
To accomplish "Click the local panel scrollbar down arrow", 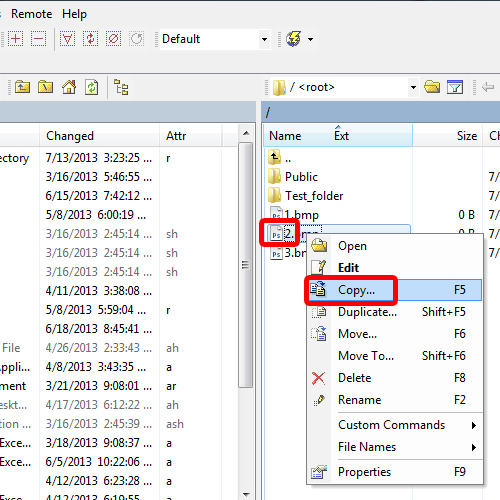I will [246, 494].
